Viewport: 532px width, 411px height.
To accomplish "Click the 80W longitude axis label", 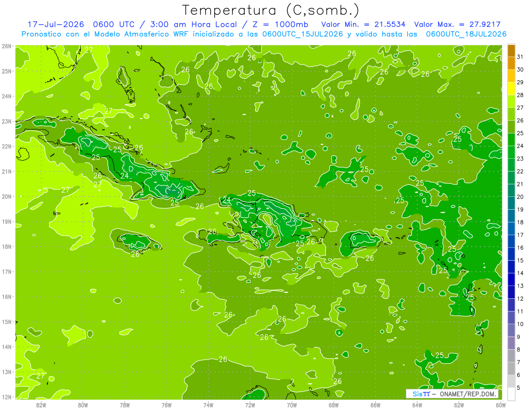I will point(83,405).
